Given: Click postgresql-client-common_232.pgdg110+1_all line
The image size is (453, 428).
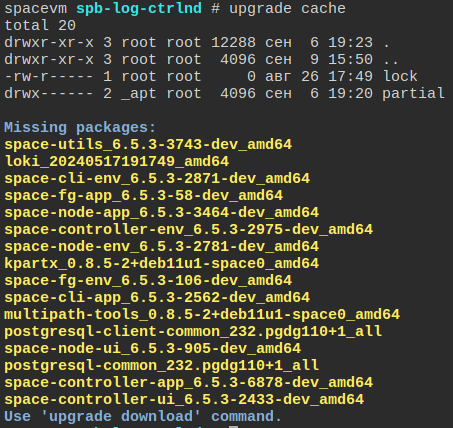Looking at the screenshot, I should [x=193, y=332].
